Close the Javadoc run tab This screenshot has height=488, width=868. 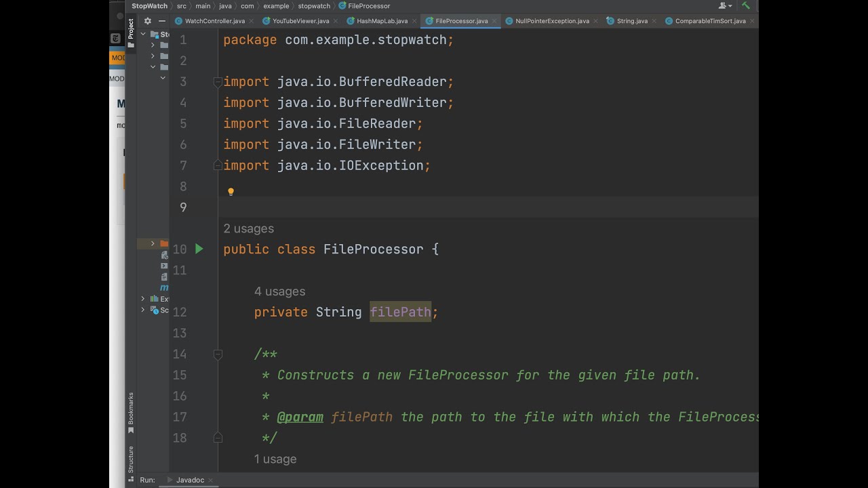(210, 480)
